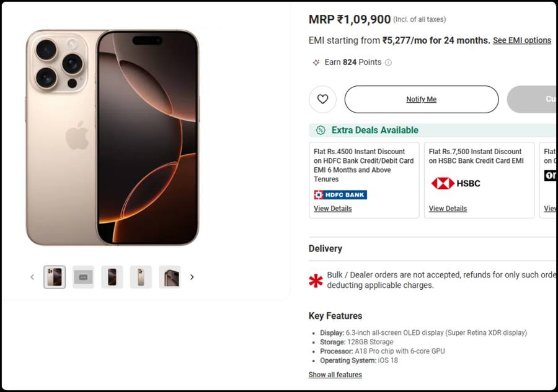
Task: Open the See EMI options link
Action: pos(522,40)
